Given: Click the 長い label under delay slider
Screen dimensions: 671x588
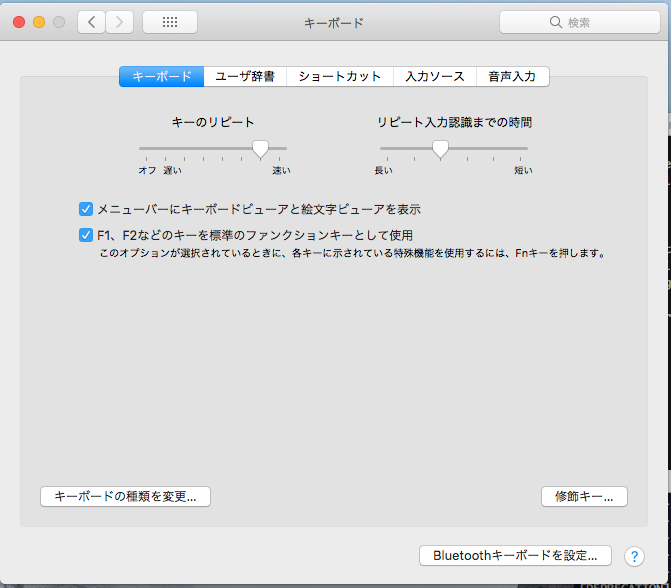Looking at the screenshot, I should [383, 170].
